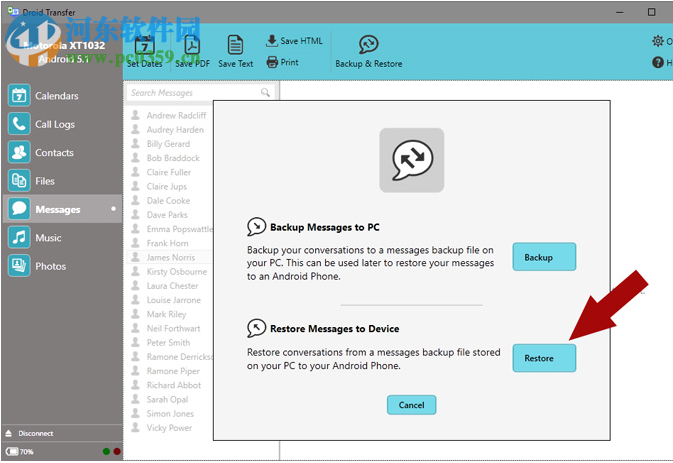673x463 pixels.
Task: Click the Backup button
Action: click(544, 257)
